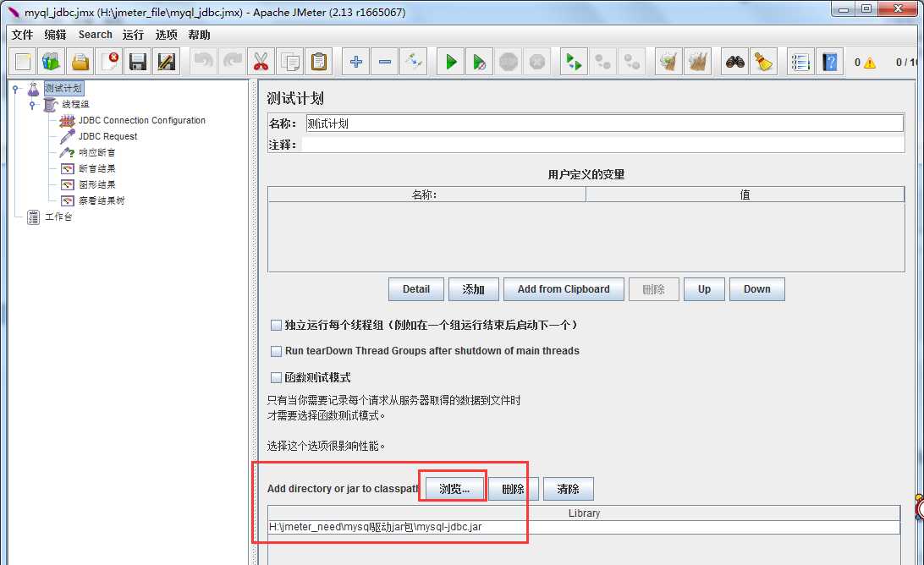Select 察看结果树 tree item

pyautogui.click(x=102, y=201)
